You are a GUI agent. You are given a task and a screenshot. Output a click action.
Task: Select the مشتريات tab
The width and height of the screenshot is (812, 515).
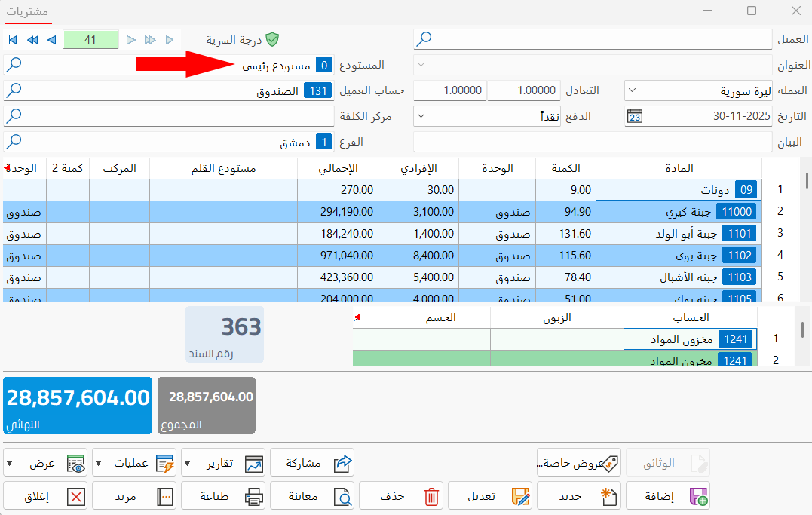pyautogui.click(x=28, y=13)
